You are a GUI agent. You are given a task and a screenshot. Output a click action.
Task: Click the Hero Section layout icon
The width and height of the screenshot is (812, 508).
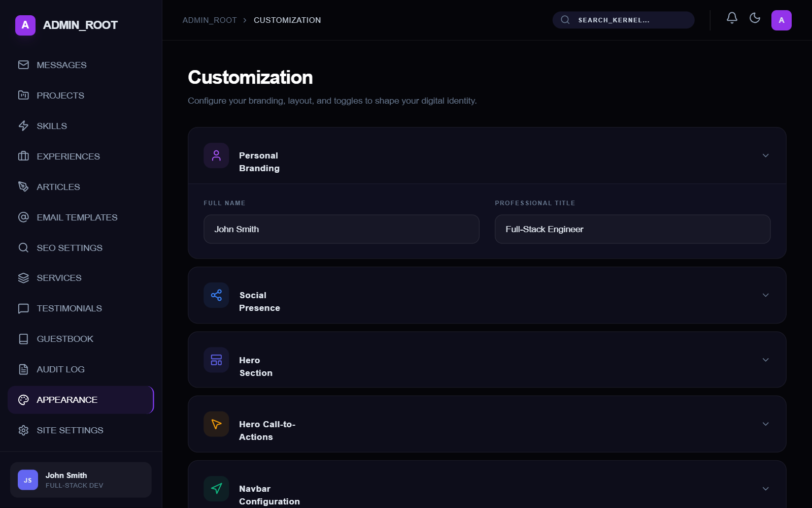216,360
